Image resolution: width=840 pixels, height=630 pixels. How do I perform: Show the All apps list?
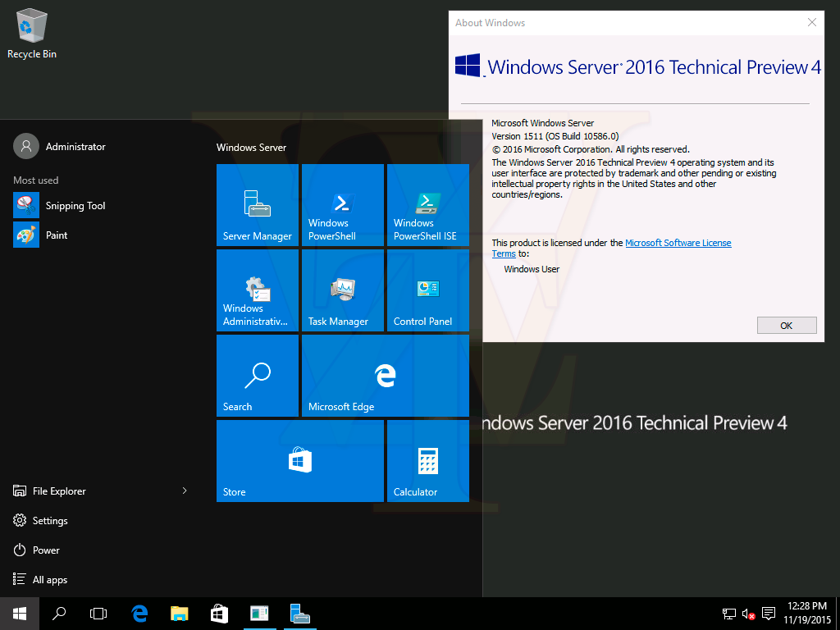click(49, 580)
